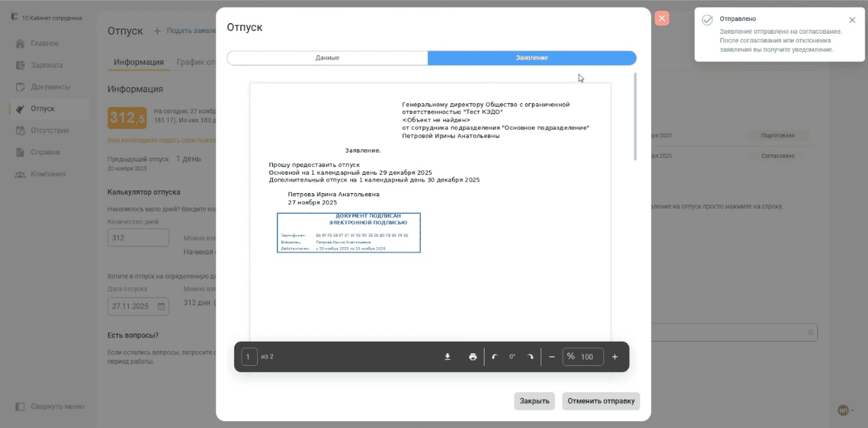Rotate the document counterclockwise

(495, 356)
